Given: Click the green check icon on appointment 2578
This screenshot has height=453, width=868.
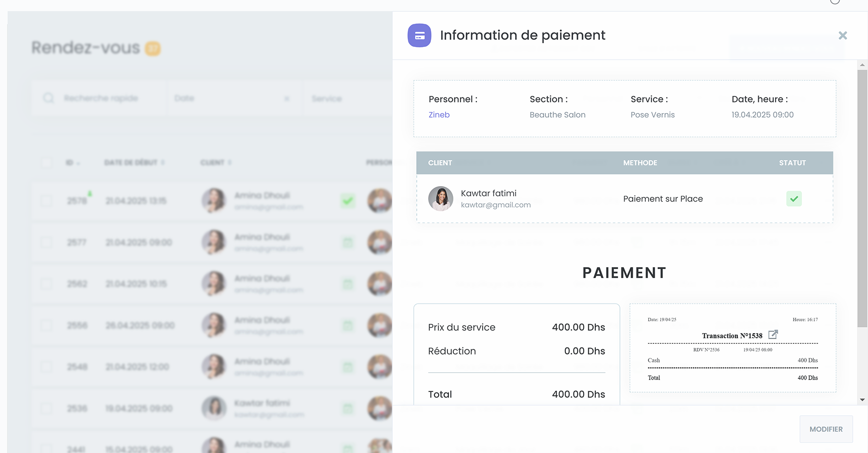Looking at the screenshot, I should pos(348,201).
